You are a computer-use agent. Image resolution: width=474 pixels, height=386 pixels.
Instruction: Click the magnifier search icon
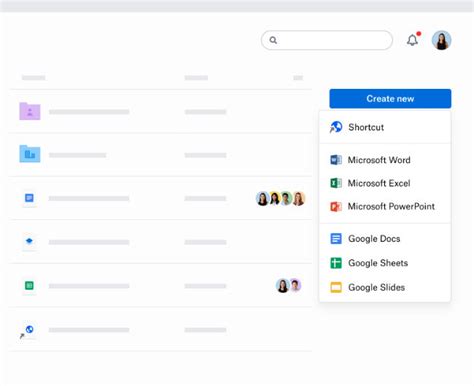pyautogui.click(x=273, y=40)
